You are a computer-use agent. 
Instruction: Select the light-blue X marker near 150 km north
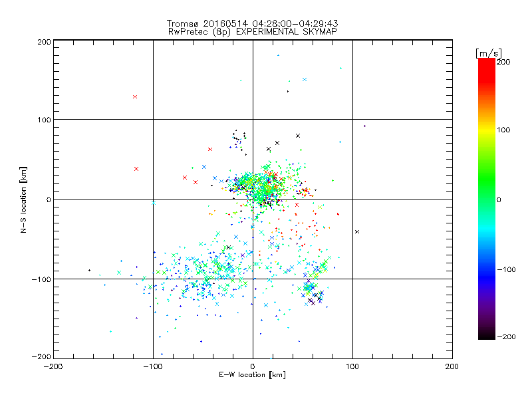pos(305,79)
